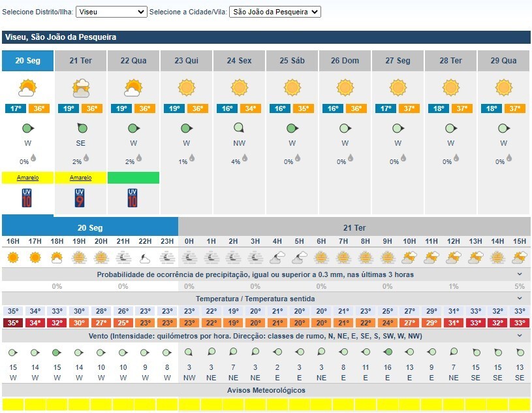Open the Cidade/Vila dropdown

(275, 12)
